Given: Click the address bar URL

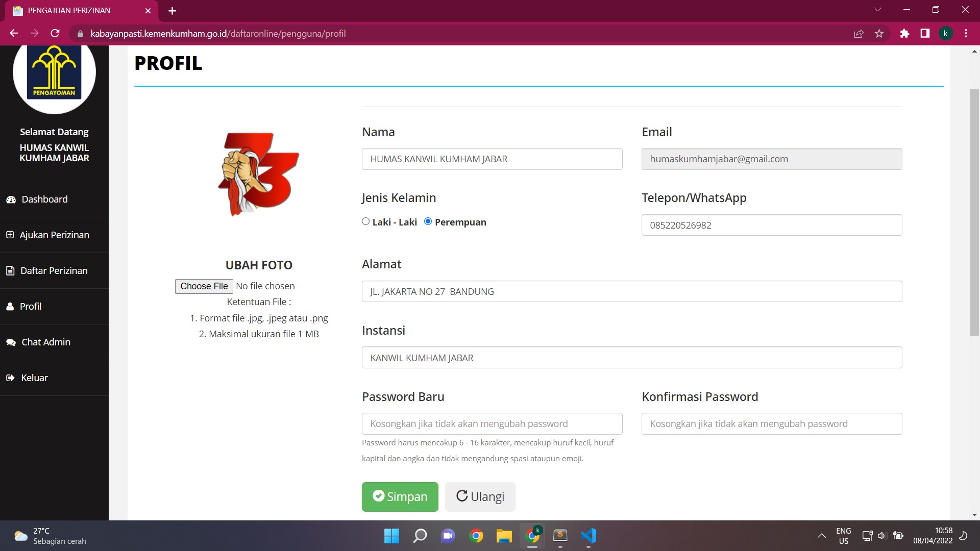Looking at the screenshot, I should click(218, 34).
